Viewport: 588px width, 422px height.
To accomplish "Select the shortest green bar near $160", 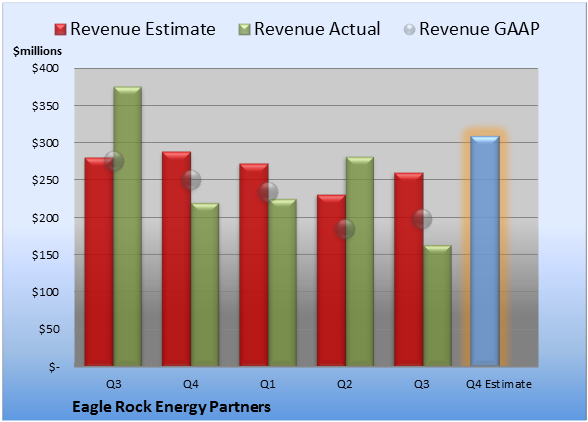I will (437, 306).
